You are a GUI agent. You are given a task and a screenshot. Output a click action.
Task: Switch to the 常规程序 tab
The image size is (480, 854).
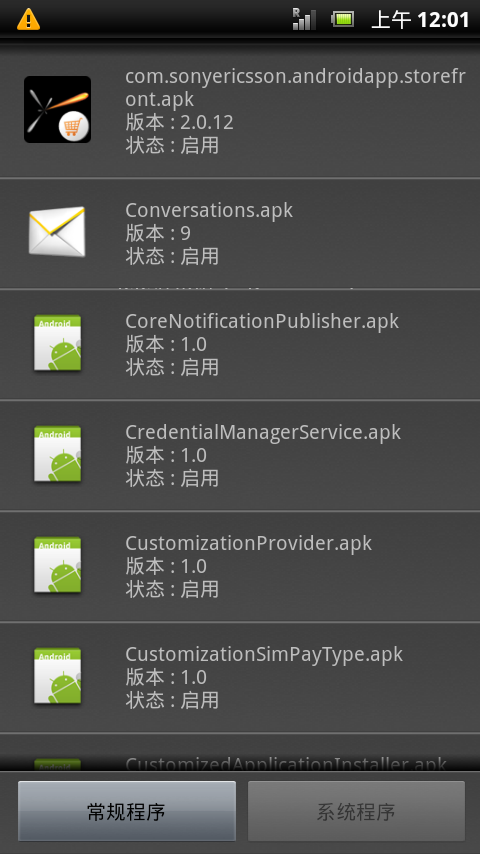point(127,812)
